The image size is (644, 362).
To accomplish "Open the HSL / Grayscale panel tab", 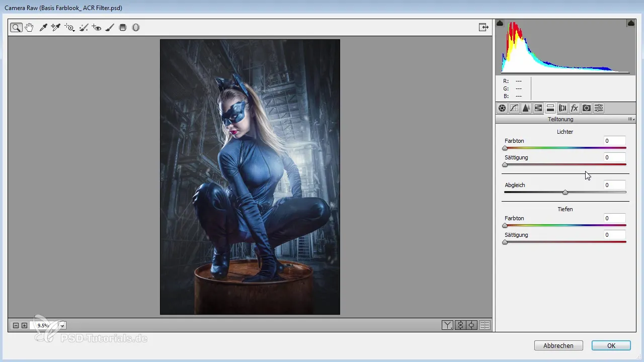I will coord(538,108).
